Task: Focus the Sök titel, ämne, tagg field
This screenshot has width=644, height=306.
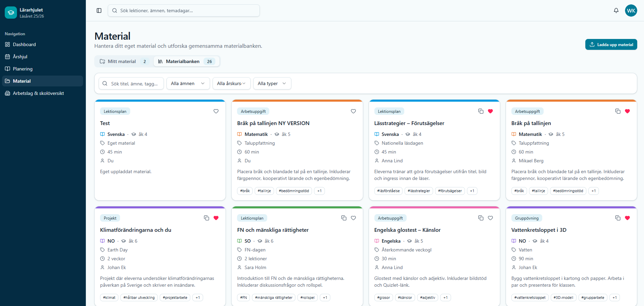Action: pyautogui.click(x=131, y=83)
